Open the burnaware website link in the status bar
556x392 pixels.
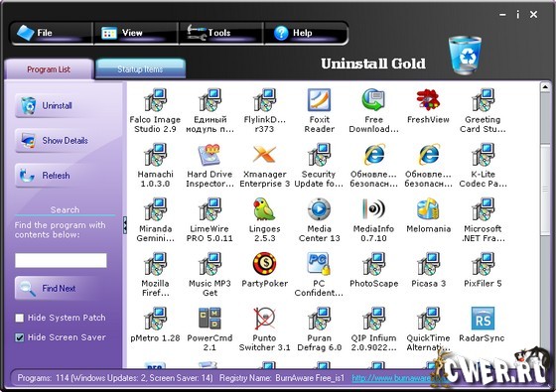pyautogui.click(x=393, y=378)
